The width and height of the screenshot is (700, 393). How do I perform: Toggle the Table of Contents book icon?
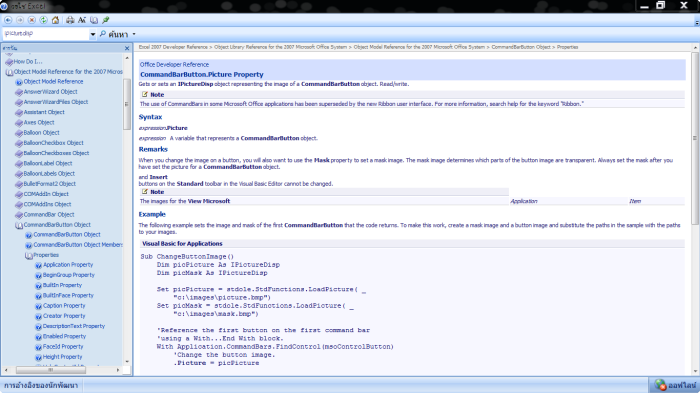pyautogui.click(x=94, y=20)
